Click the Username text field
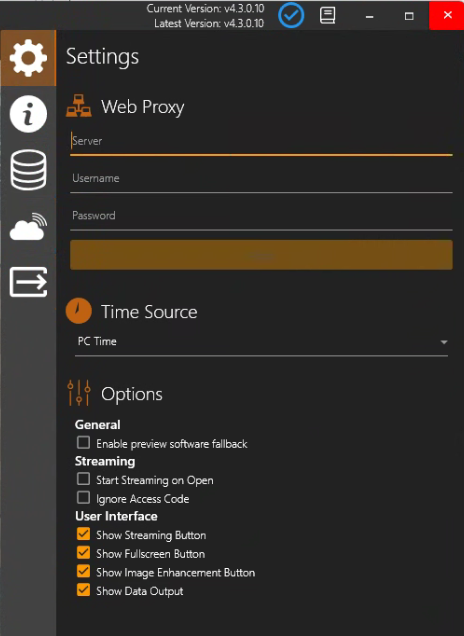464x636 pixels. [x=261, y=179]
